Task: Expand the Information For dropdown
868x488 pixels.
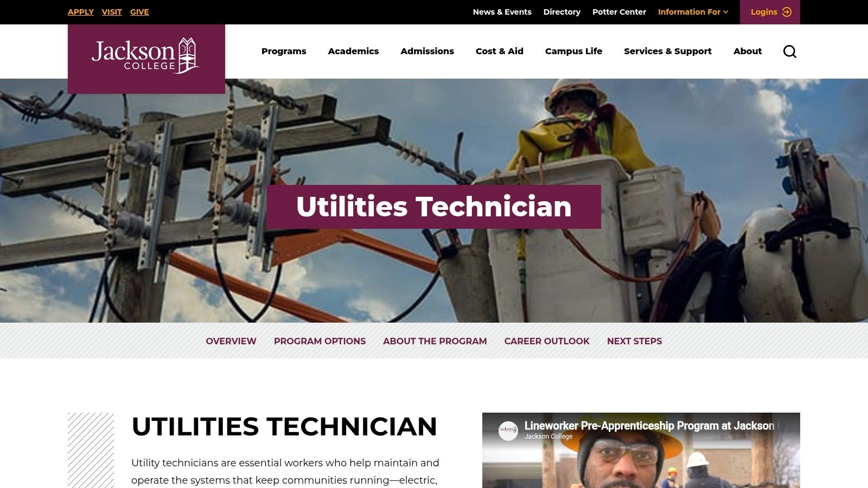Action: tap(692, 11)
